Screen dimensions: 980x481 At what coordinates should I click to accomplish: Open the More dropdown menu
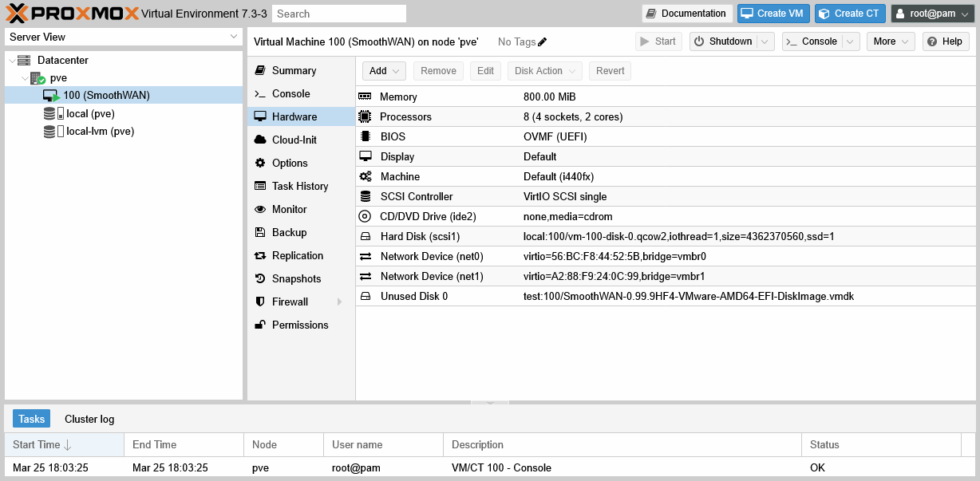pyautogui.click(x=890, y=41)
